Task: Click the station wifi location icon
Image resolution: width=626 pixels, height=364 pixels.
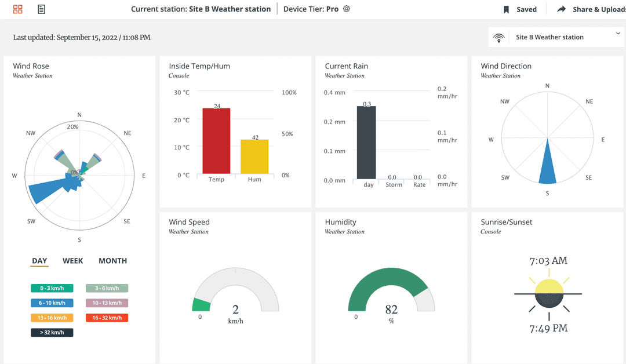Action: tap(498, 38)
